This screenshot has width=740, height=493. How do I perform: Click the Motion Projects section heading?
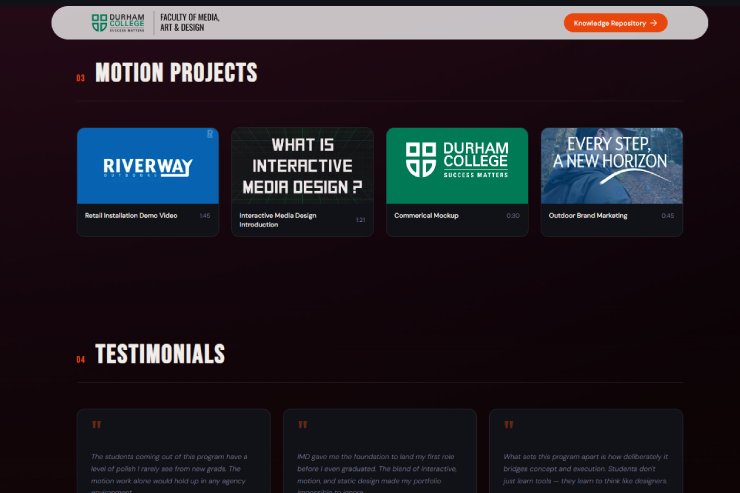(x=176, y=73)
